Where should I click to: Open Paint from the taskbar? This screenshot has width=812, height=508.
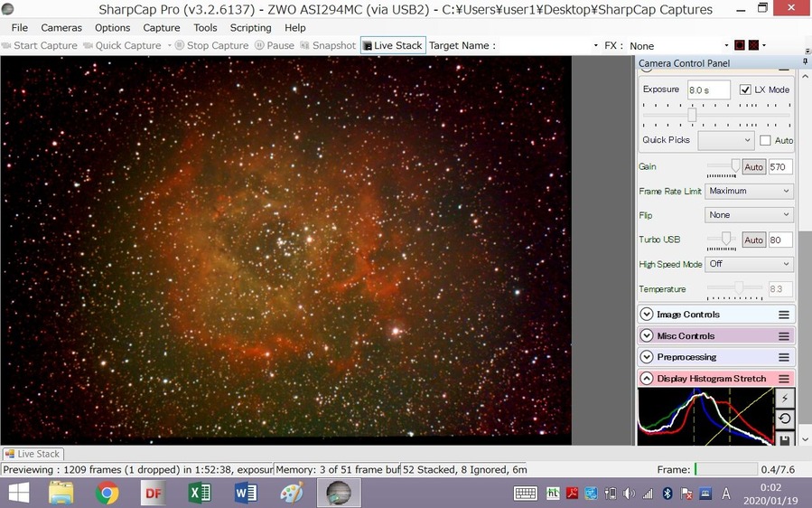[x=292, y=493]
